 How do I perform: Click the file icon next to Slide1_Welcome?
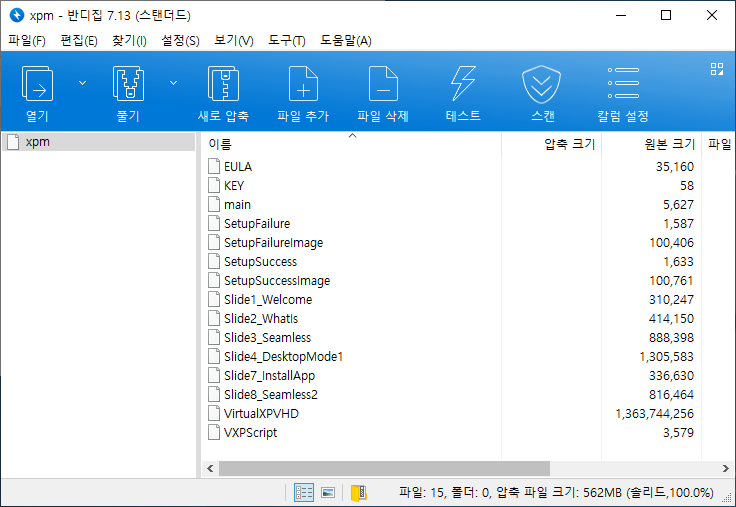(214, 299)
